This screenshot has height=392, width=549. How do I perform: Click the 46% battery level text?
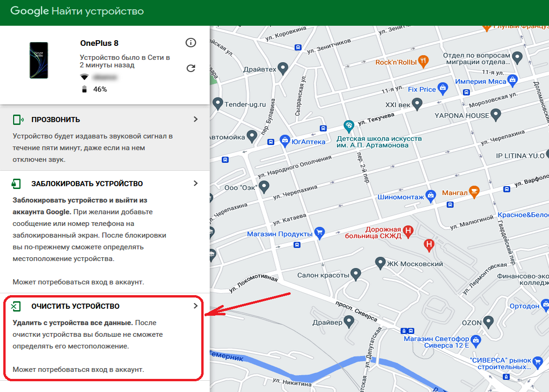(100, 89)
